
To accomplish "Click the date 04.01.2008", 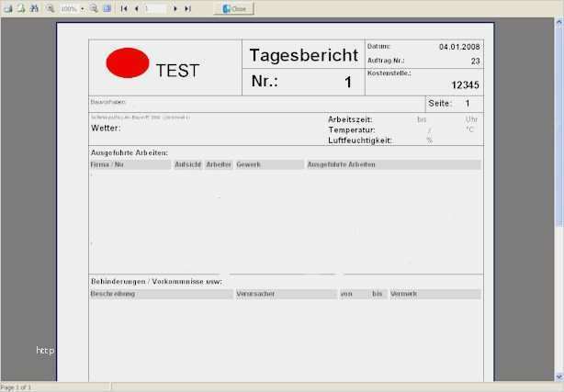I will click(x=459, y=47).
